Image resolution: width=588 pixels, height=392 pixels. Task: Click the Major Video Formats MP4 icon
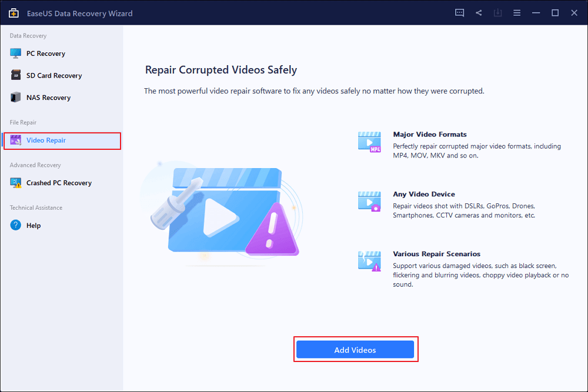point(369,142)
